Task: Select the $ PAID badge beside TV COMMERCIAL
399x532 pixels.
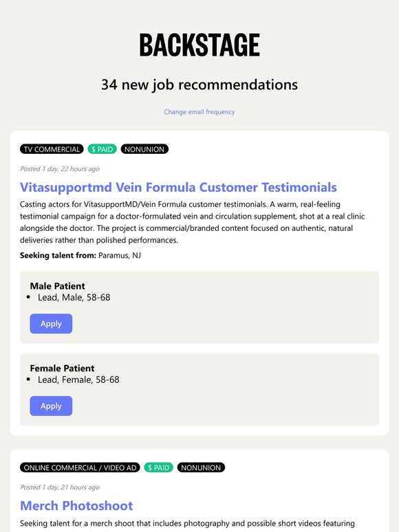Action: pos(103,149)
